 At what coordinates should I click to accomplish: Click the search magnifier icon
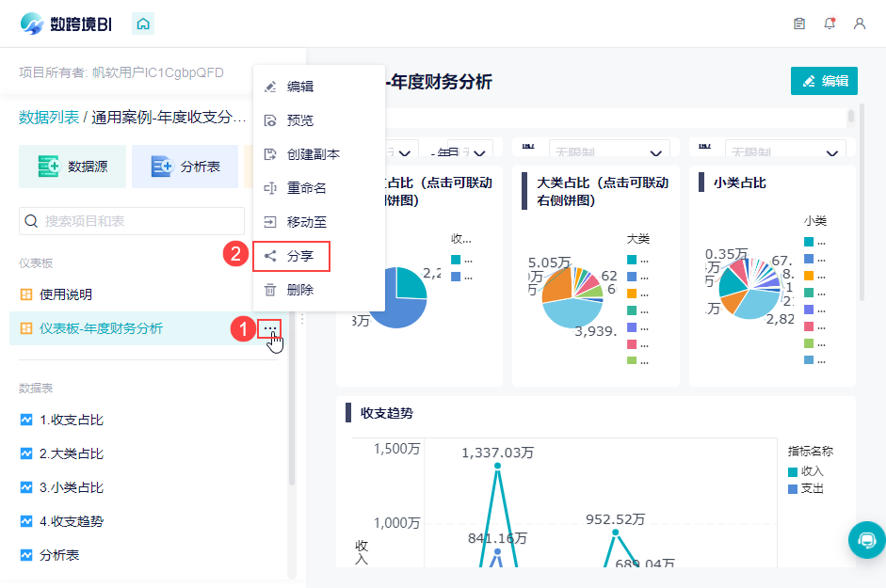coord(32,221)
